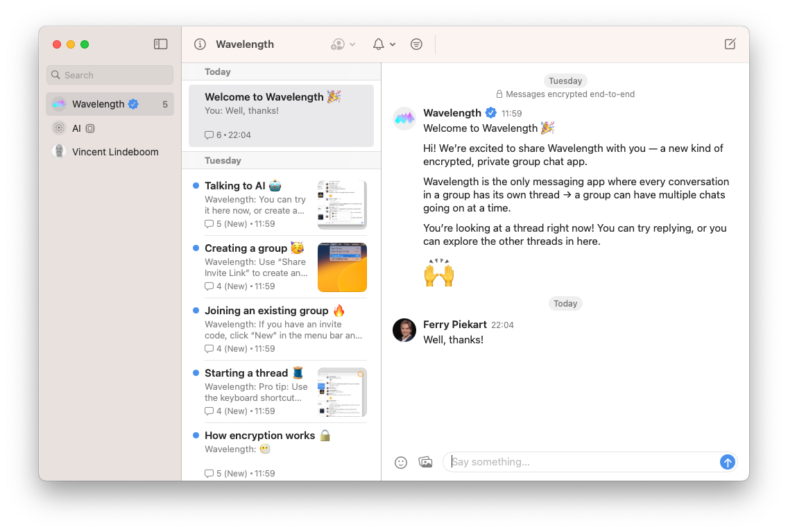Click the unread count 5 badge
Viewport: 788px width, 532px height.
[x=165, y=105]
